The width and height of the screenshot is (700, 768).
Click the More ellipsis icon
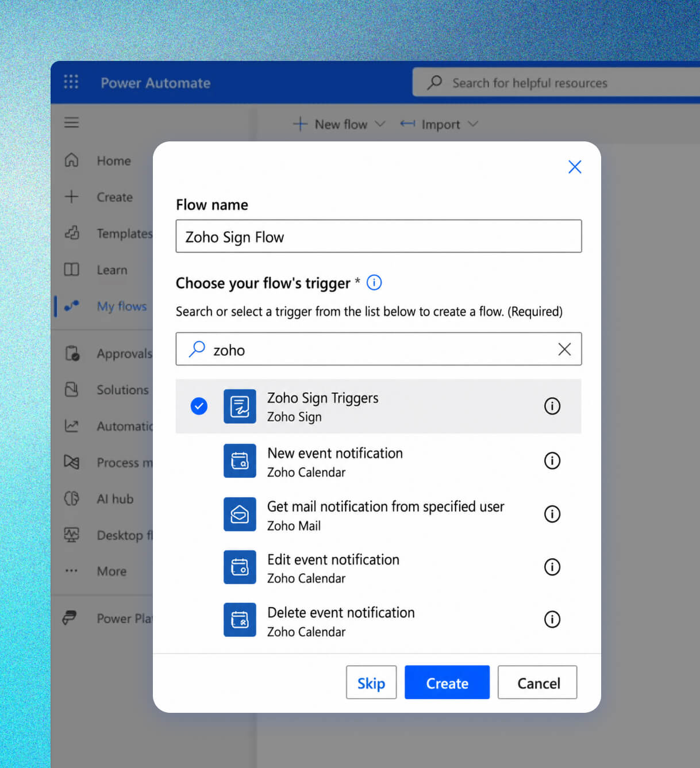click(71, 571)
